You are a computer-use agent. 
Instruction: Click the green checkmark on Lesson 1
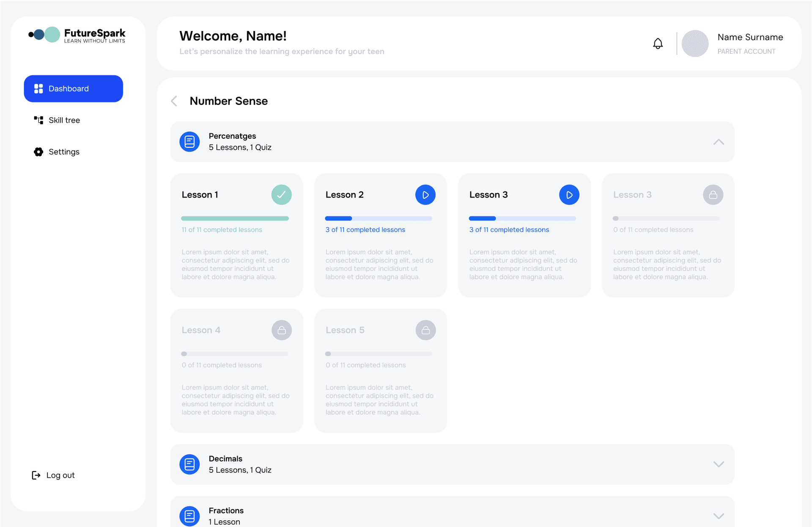click(281, 194)
